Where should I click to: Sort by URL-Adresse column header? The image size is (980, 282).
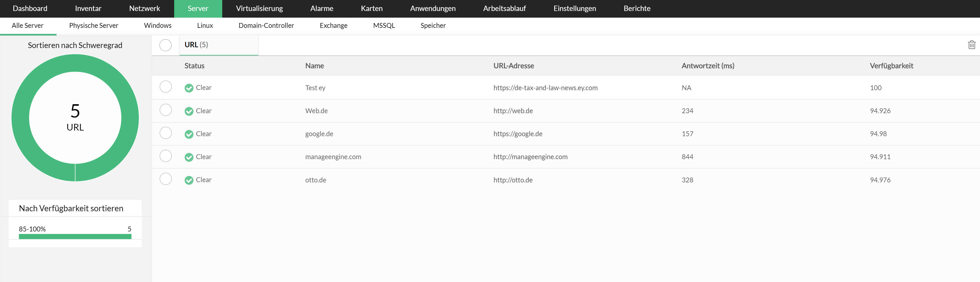pos(514,66)
